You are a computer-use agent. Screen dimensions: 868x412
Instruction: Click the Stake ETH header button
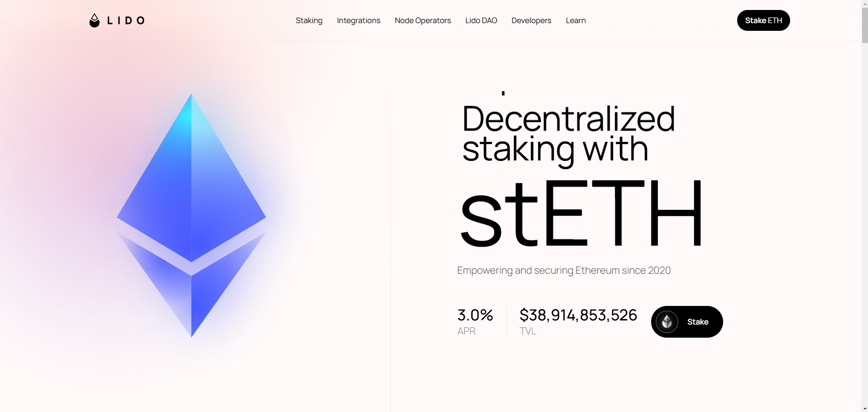763,20
